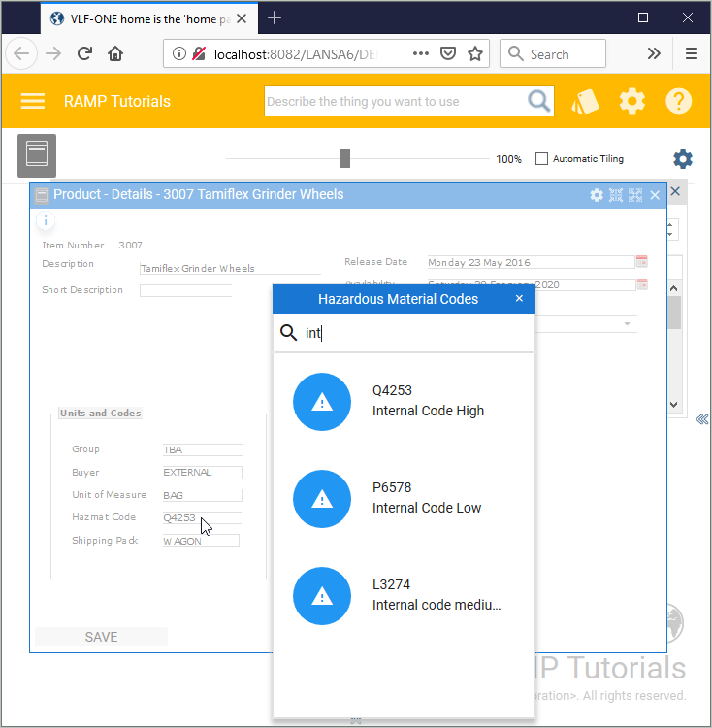Click the Group field showing TBA
The image size is (712, 728).
point(203,449)
